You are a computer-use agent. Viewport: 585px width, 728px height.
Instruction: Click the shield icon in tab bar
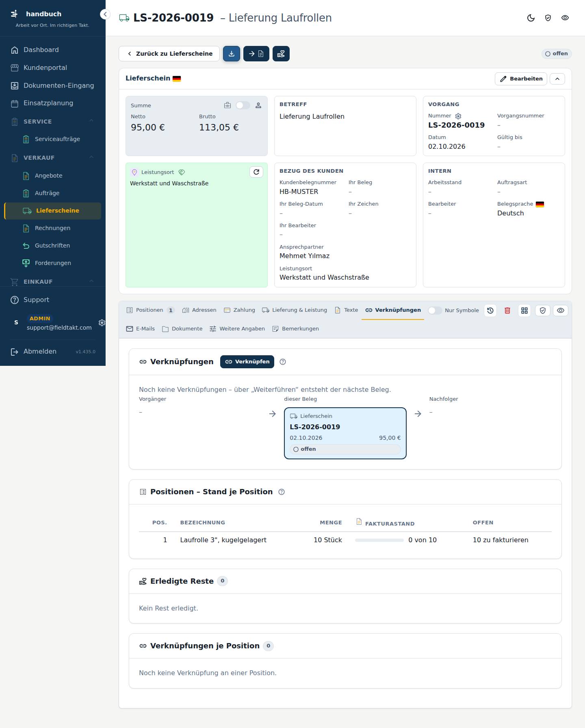coord(543,311)
